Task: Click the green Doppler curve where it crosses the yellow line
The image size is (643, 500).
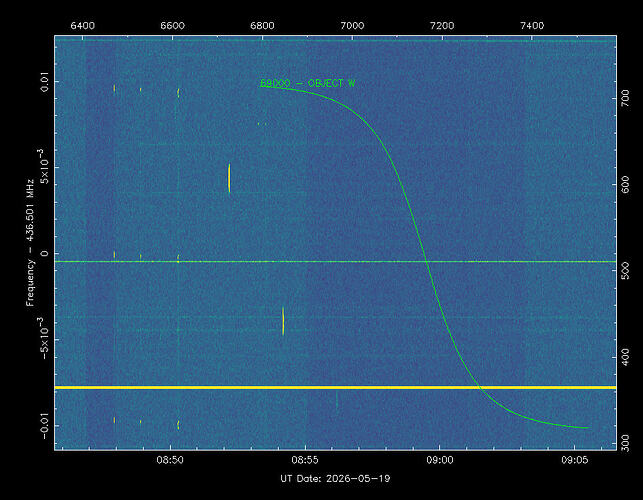Action: 479,387
